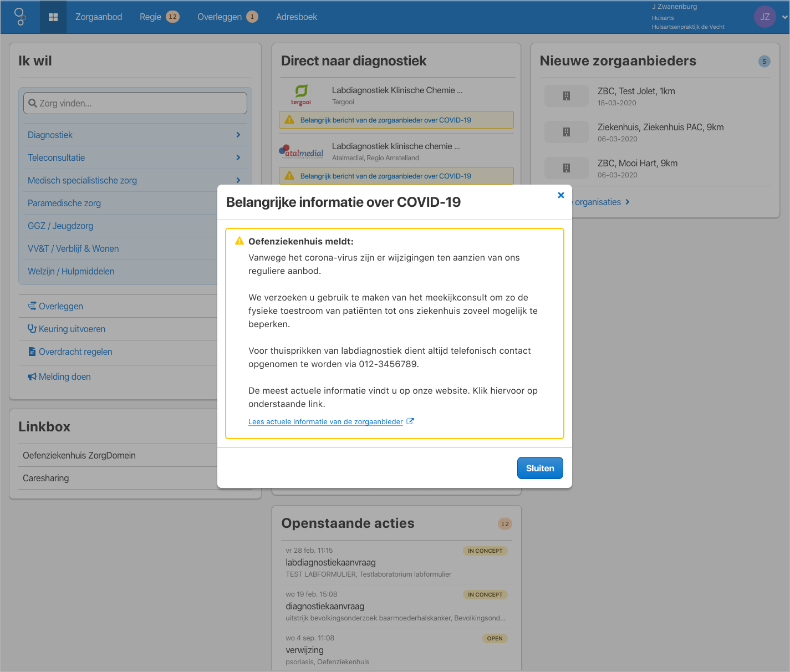790x672 pixels.
Task: Click the ZorgDomein logo icon
Action: [20, 17]
